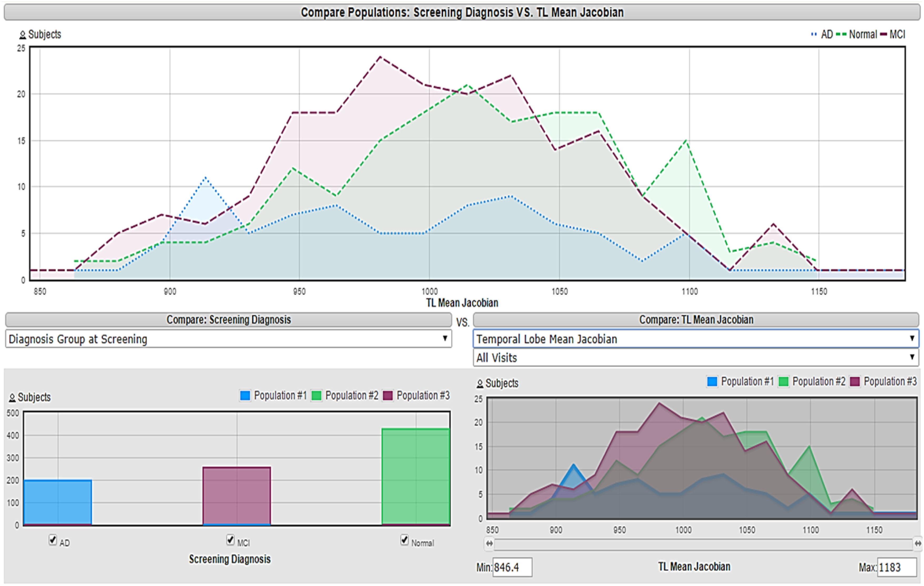The width and height of the screenshot is (924, 586).
Task: Click the AD dotted legend marker on top chart
Action: 814,34
